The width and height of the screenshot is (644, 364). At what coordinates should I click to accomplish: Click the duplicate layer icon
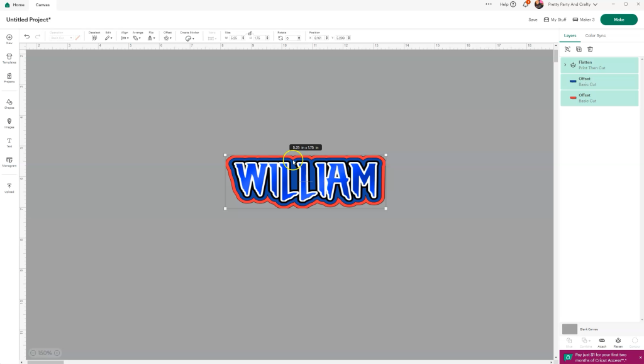coord(579,49)
